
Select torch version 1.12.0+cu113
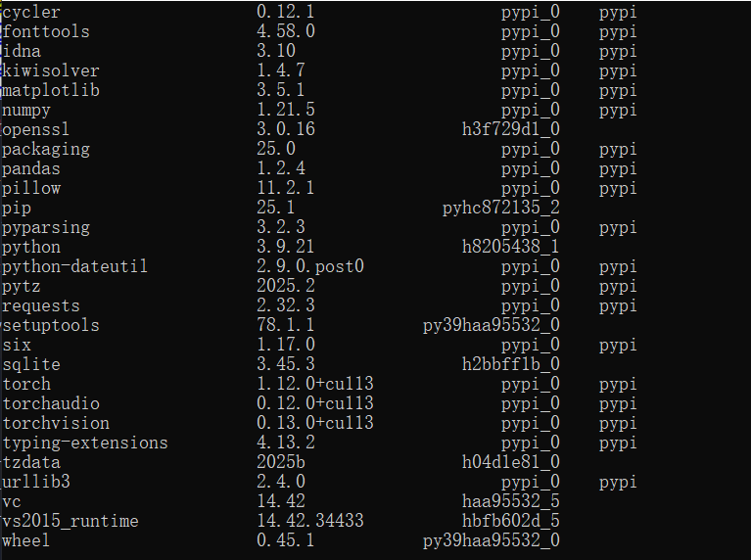coord(315,384)
